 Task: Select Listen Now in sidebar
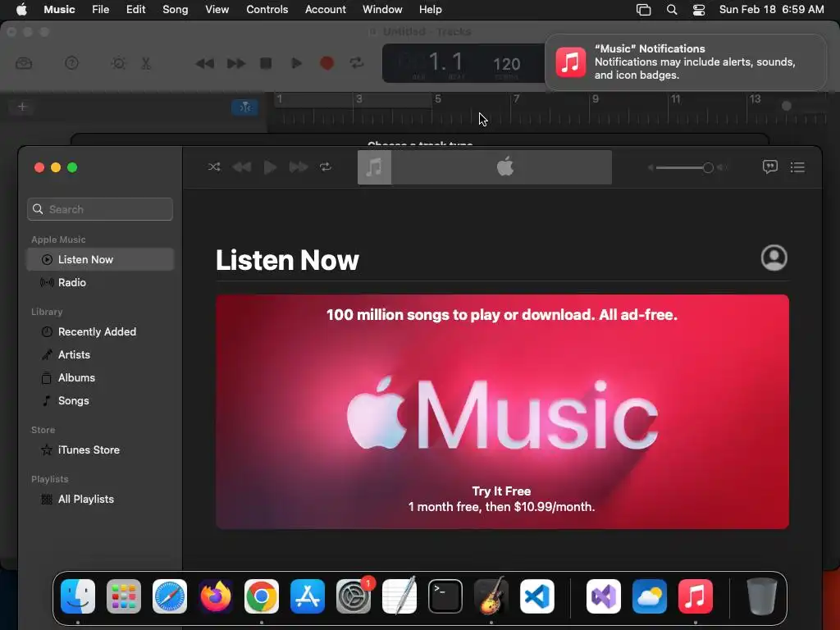tap(100, 259)
